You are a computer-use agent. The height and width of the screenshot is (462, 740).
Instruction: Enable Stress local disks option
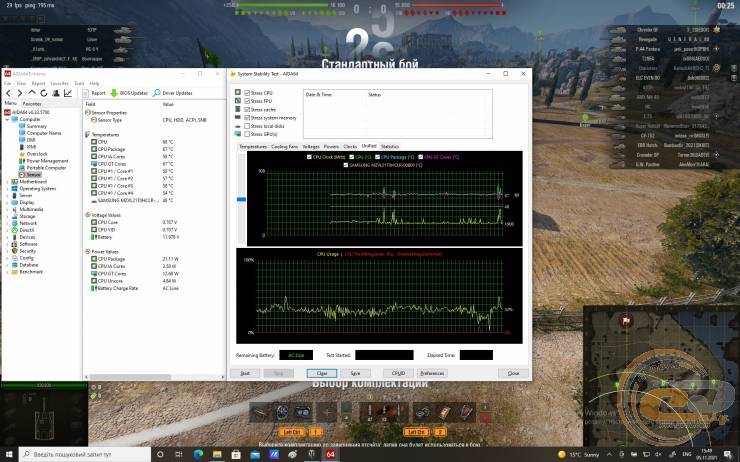[247, 126]
